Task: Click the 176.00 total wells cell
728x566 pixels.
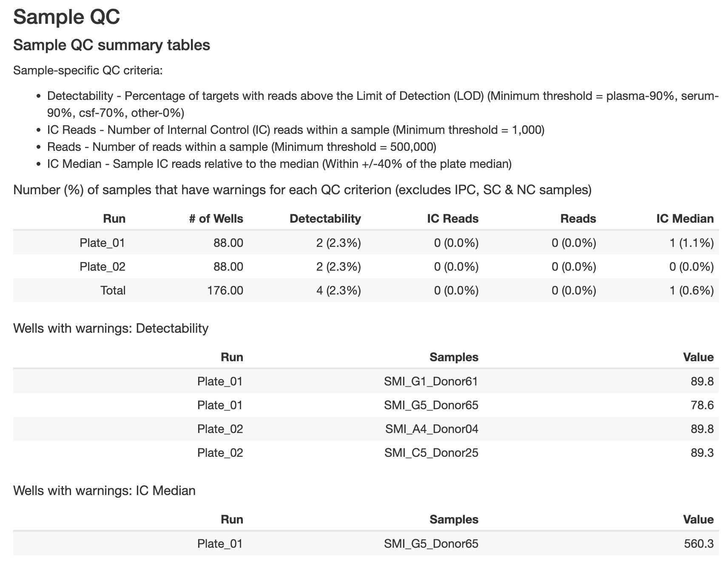Action: click(225, 290)
